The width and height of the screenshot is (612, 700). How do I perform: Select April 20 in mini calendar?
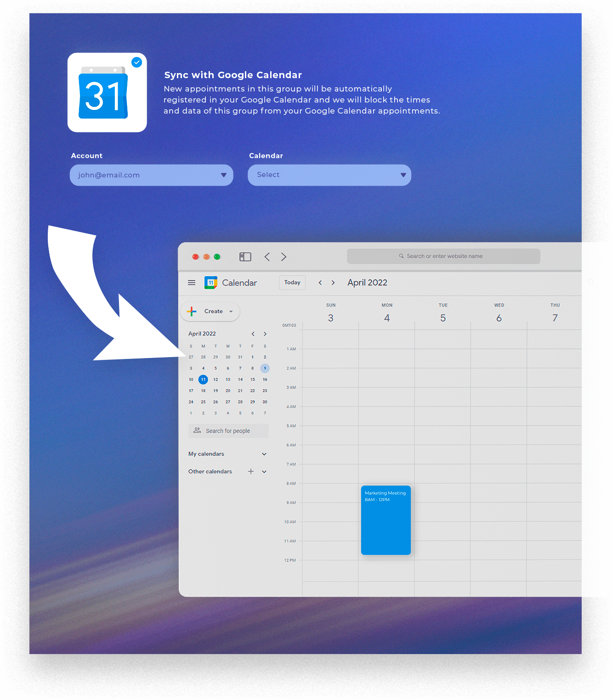click(x=228, y=391)
